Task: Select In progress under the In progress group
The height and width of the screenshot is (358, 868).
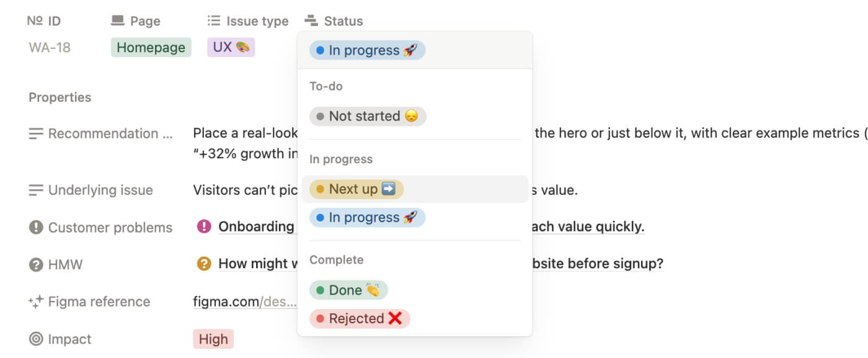Action: [367, 218]
